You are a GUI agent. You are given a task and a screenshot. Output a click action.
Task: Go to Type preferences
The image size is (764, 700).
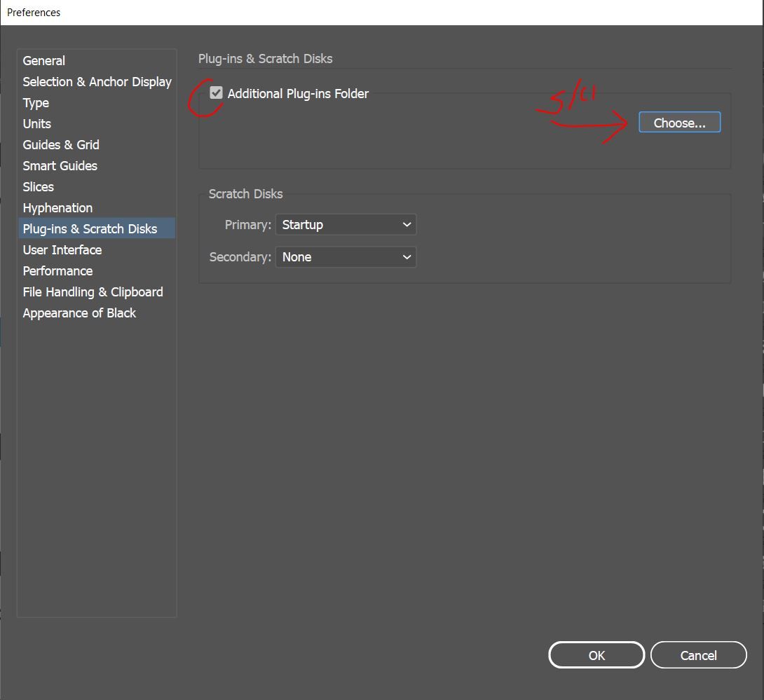(36, 103)
